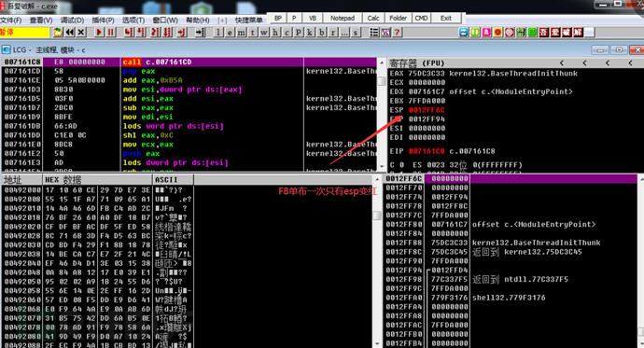Open the 窗口(W) menu

coord(165,20)
